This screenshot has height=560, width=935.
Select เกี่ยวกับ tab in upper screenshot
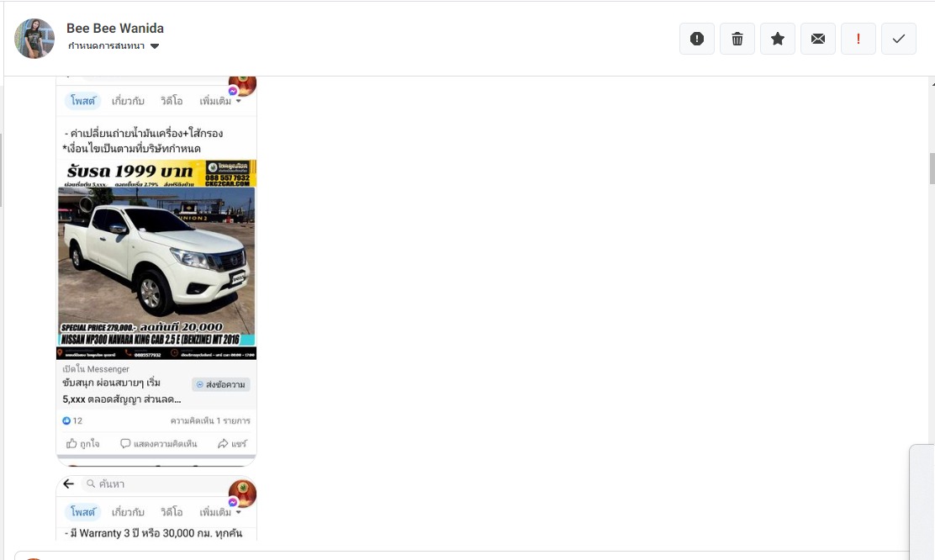pos(128,101)
